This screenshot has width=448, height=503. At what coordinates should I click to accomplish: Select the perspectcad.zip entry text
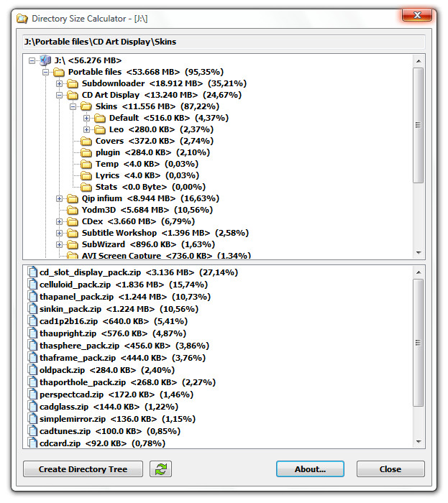(x=116, y=394)
